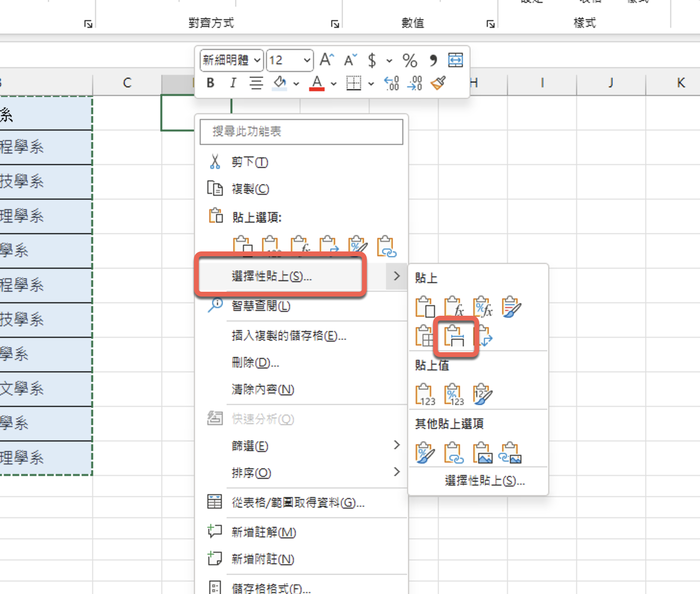700x594 pixels.
Task: Choose paste transpose icon in submenu
Action: tap(484, 336)
